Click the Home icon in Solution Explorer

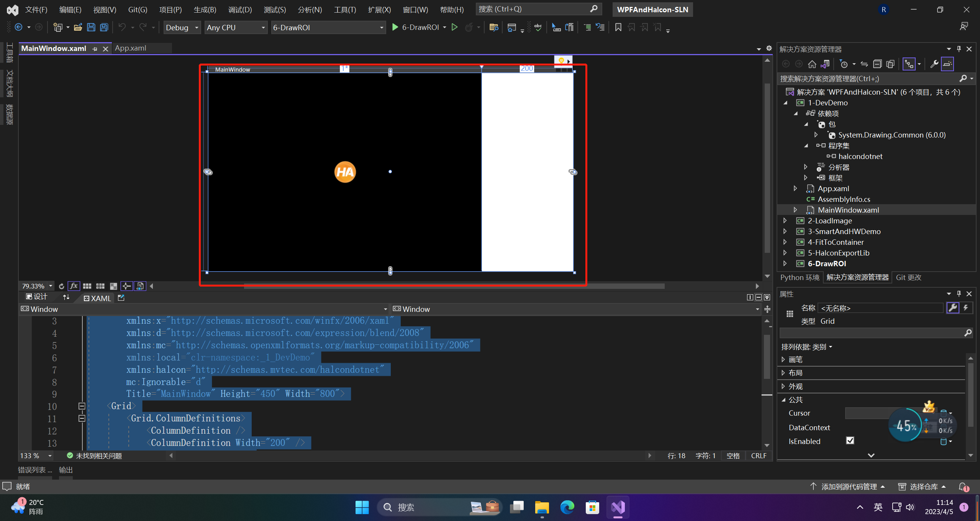coord(812,64)
